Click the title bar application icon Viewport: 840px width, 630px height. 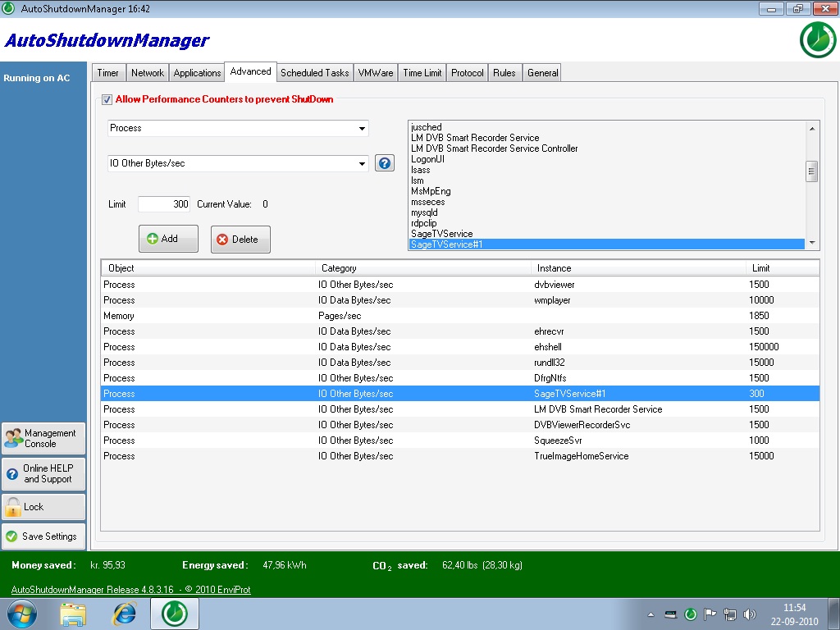8,8
